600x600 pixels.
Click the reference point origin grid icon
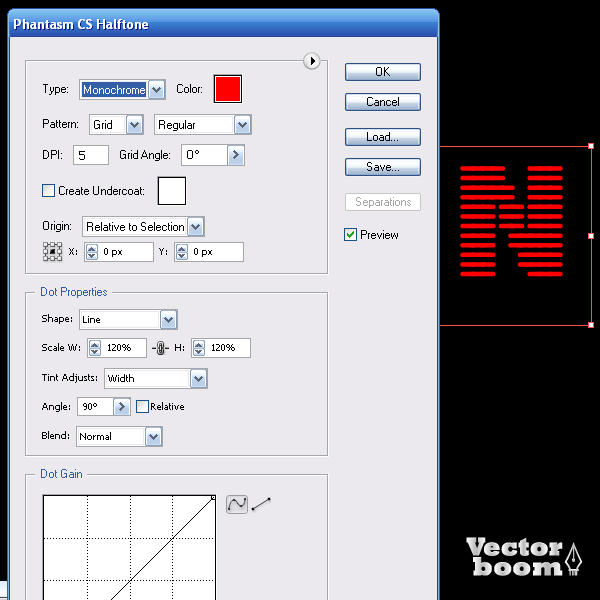52,252
